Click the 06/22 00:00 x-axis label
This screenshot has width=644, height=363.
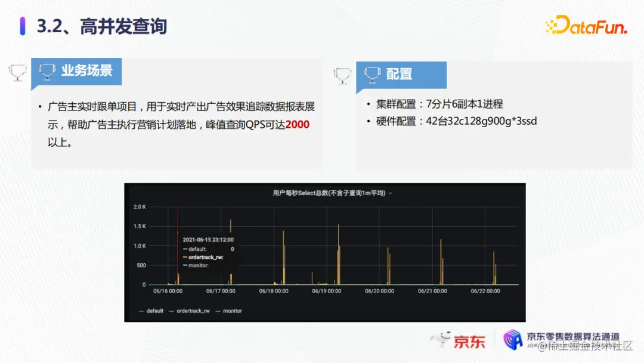485,291
